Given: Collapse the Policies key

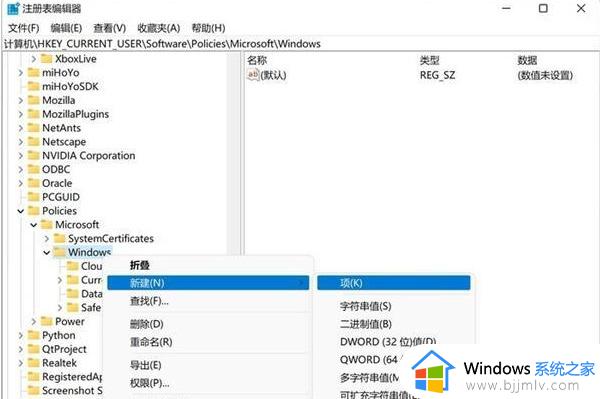Looking at the screenshot, I should click(x=21, y=211).
